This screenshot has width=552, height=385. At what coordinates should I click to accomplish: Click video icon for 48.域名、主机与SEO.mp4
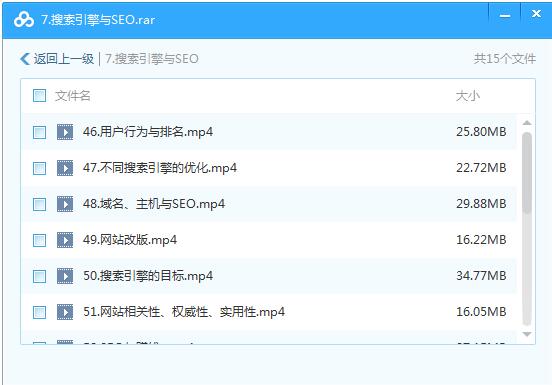[65, 204]
